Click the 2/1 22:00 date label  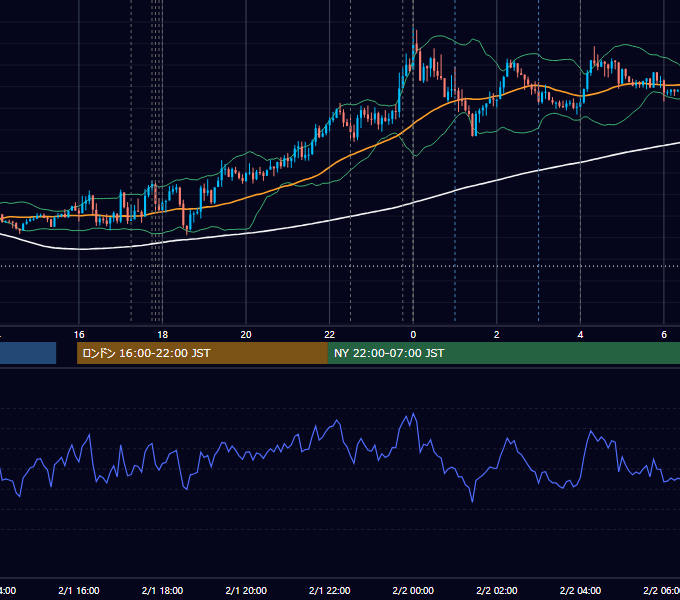(x=330, y=590)
